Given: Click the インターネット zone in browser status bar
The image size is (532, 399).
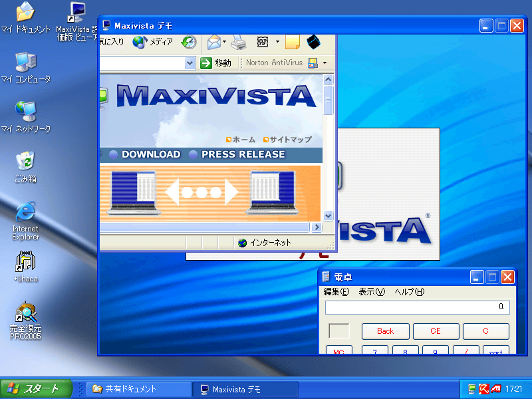Looking at the screenshot, I should click(265, 243).
